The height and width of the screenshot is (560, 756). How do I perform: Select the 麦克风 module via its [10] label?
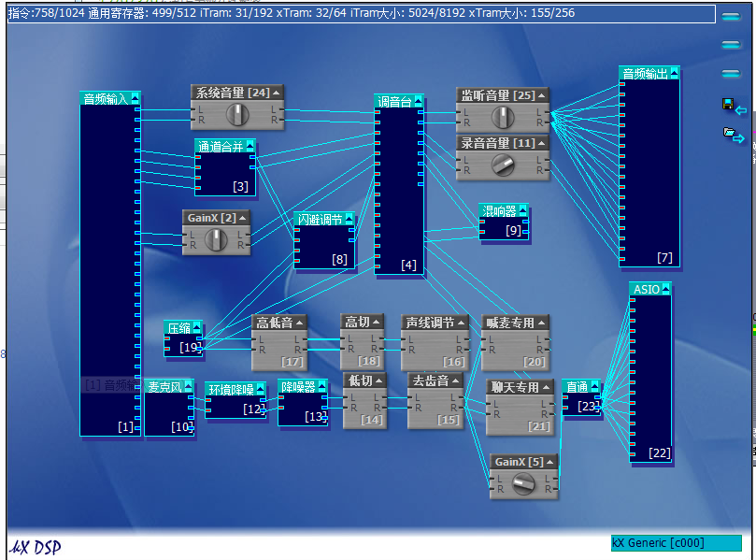pos(182,427)
